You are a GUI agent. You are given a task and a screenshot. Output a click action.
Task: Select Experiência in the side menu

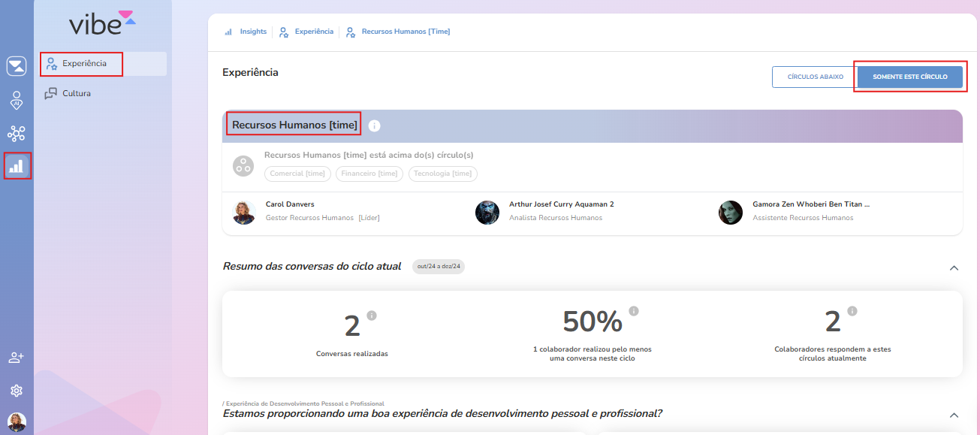[x=104, y=63]
